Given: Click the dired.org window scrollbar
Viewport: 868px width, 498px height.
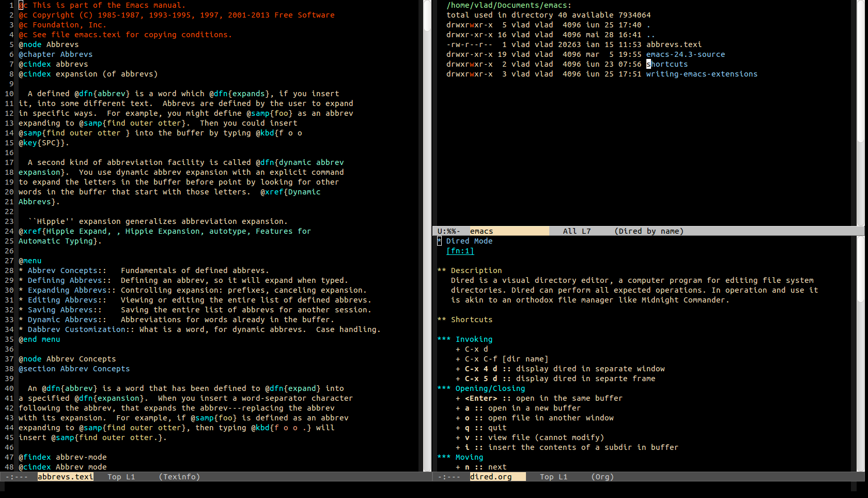Looking at the screenshot, I should (861, 354).
